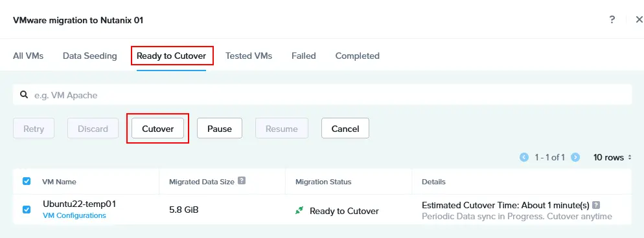
Task: Uncheck the Ubuntu22-temp01 VM checkbox
Action: tap(27, 210)
